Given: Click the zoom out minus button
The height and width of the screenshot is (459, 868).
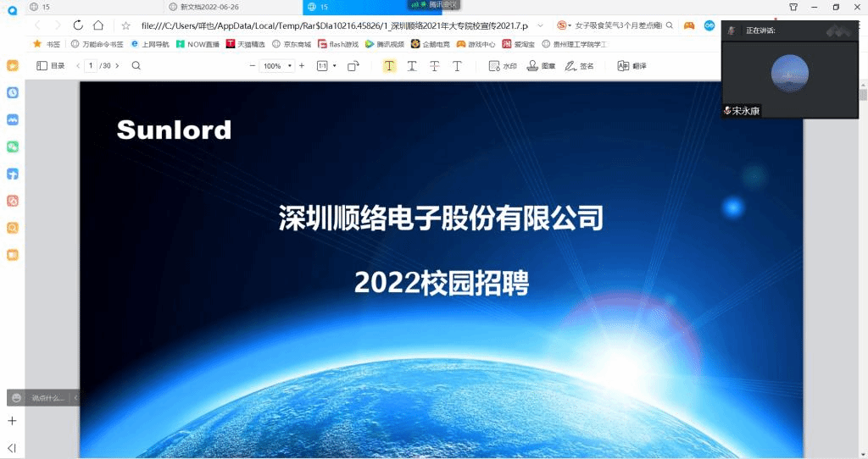Looking at the screenshot, I should pyautogui.click(x=253, y=66).
